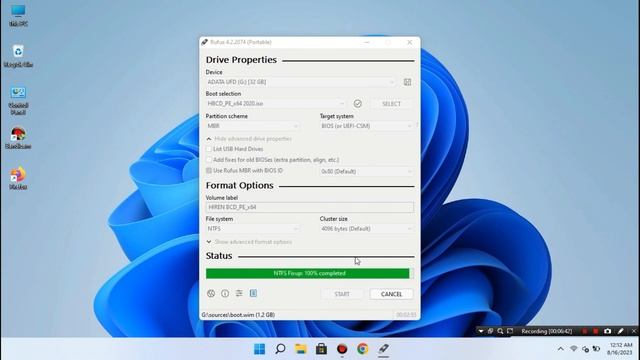The height and width of the screenshot is (360, 640).
Task: Show the Rufus log icon
Action: (x=253, y=293)
